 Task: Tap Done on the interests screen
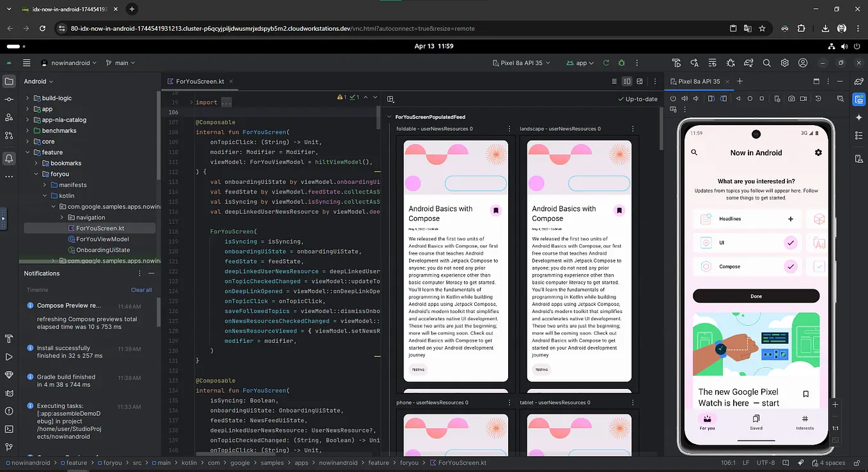(756, 296)
